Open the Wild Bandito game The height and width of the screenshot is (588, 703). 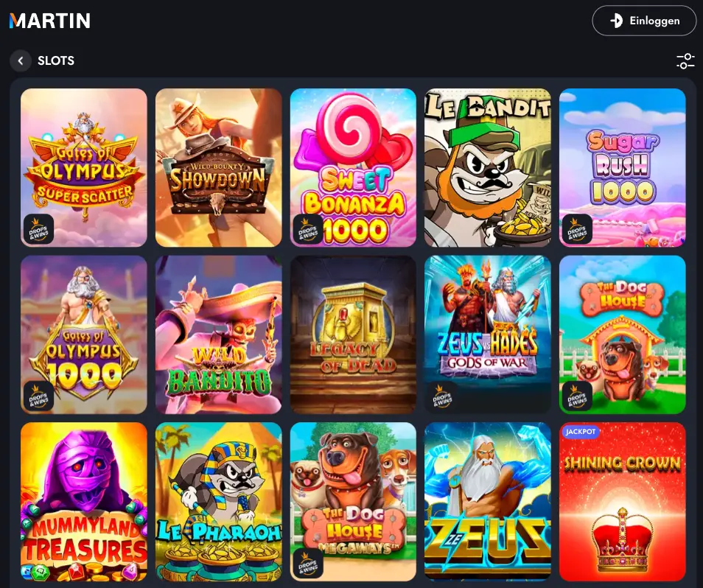tap(219, 335)
